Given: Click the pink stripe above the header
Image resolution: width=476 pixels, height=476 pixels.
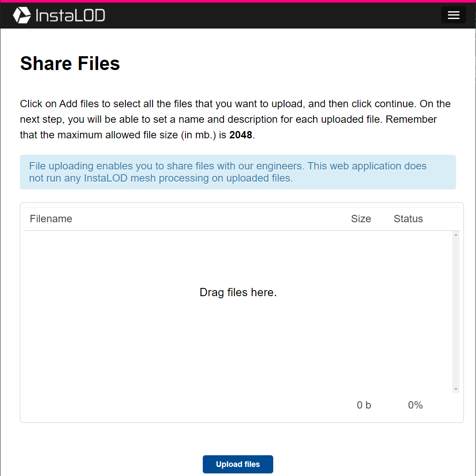Looking at the screenshot, I should pyautogui.click(x=238, y=1).
